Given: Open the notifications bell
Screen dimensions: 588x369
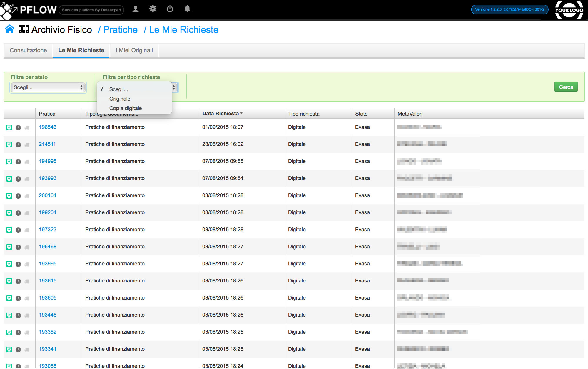Looking at the screenshot, I should pos(187,9).
